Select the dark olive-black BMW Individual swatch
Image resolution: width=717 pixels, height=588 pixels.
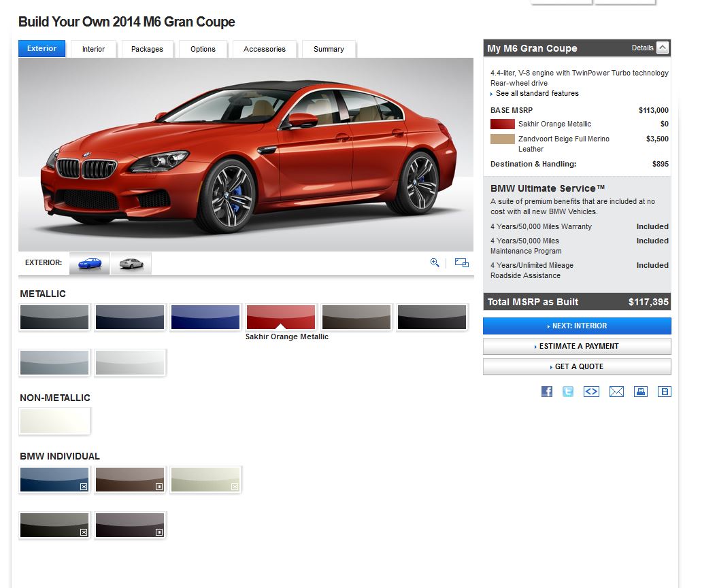54,525
